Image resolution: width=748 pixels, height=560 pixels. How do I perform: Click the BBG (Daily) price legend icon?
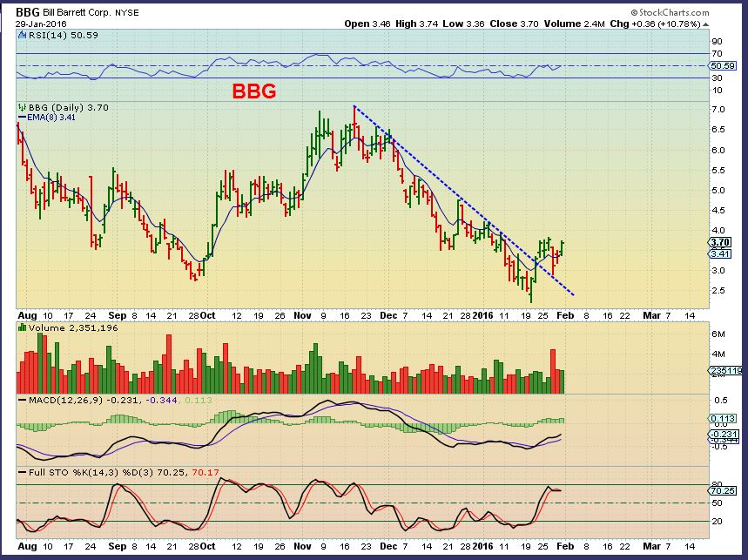(x=22, y=108)
